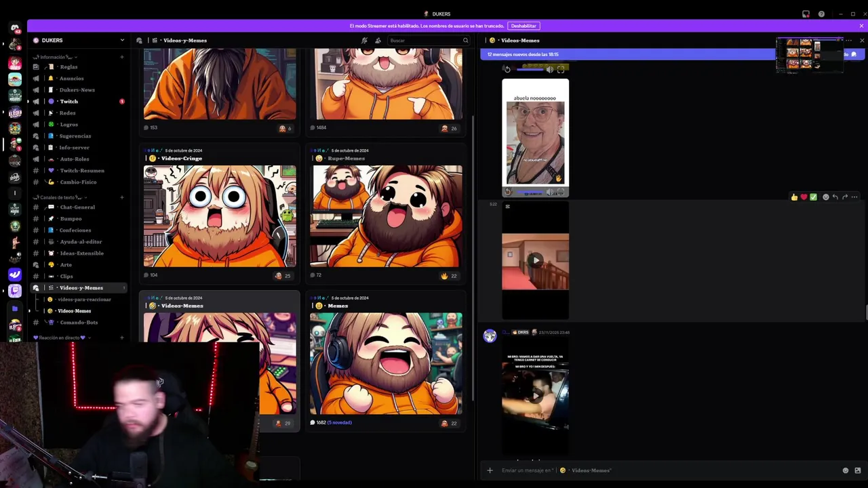
Task: Reply to the hovered message
Action: click(x=835, y=197)
